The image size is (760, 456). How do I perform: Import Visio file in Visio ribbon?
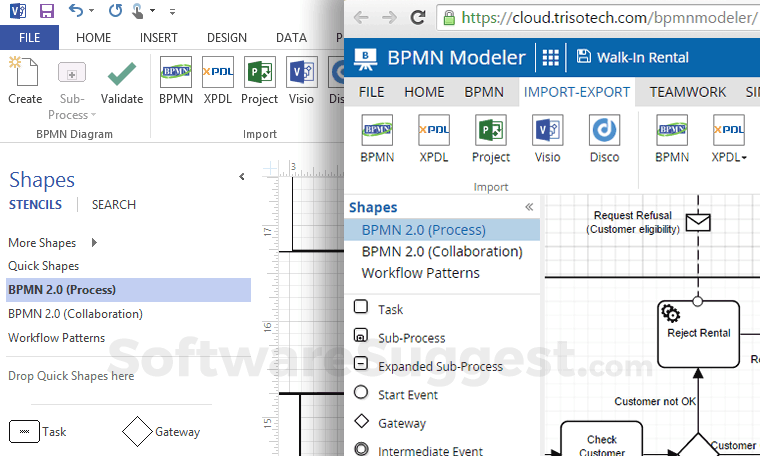pyautogui.click(x=301, y=80)
